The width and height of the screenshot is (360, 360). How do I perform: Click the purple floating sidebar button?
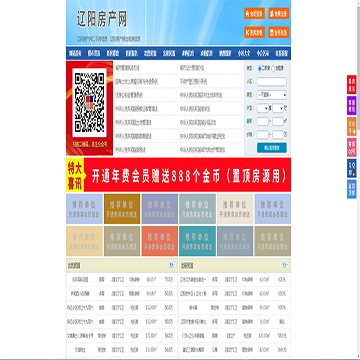click(x=352, y=105)
